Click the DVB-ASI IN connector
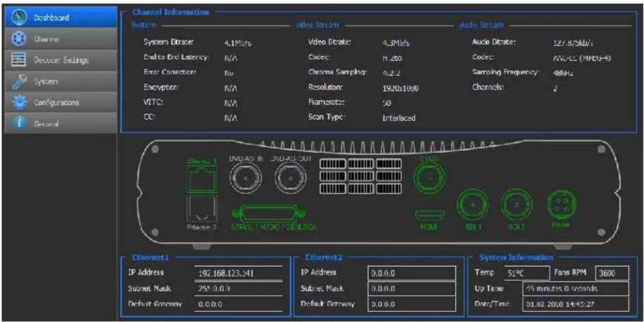The width and height of the screenshot is (644, 322). (x=245, y=179)
